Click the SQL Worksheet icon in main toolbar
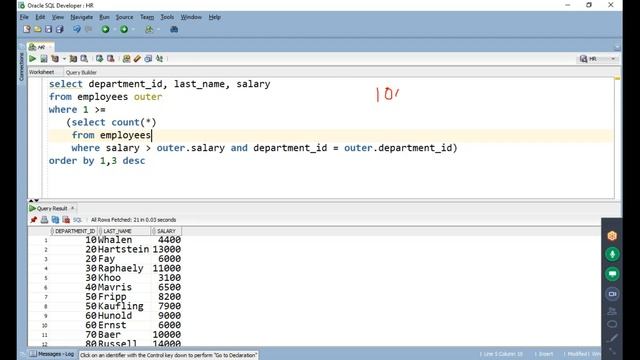This screenshot has height=360, width=640. [x=149, y=29]
